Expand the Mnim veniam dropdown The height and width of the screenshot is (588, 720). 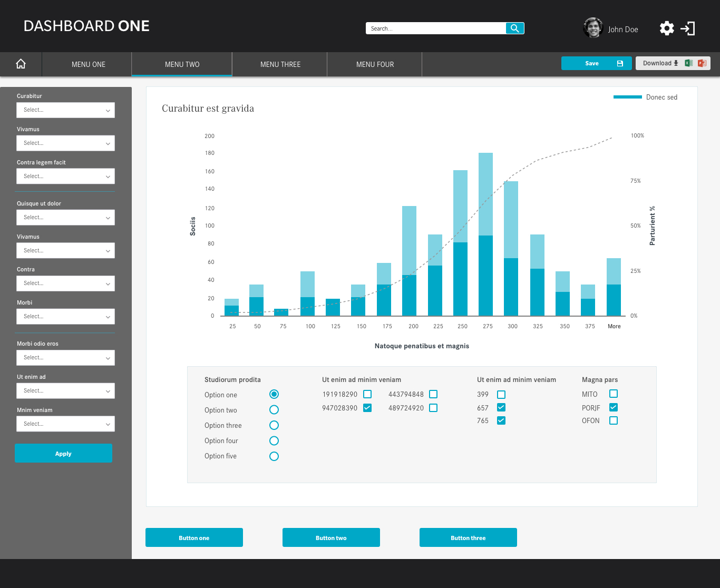(x=65, y=424)
